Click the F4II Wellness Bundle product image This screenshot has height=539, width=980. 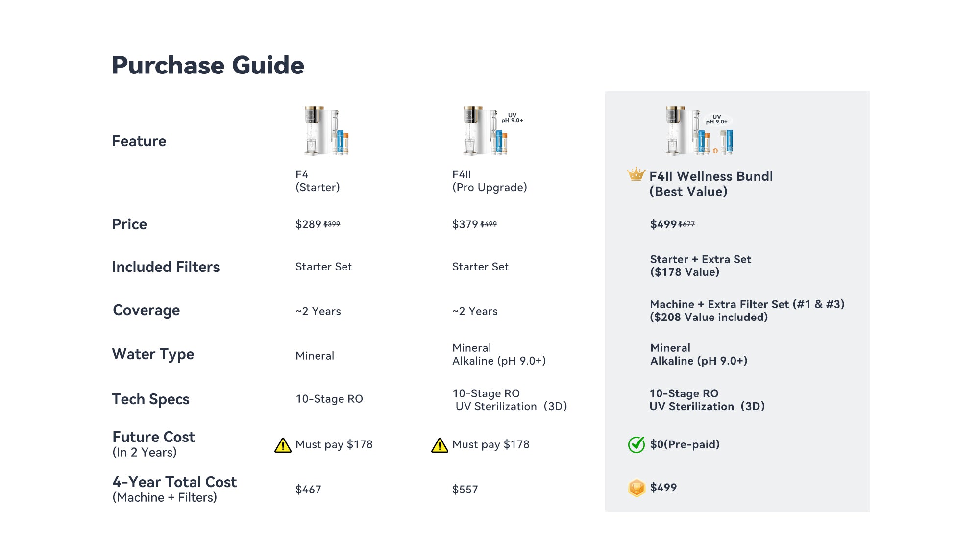pyautogui.click(x=699, y=131)
